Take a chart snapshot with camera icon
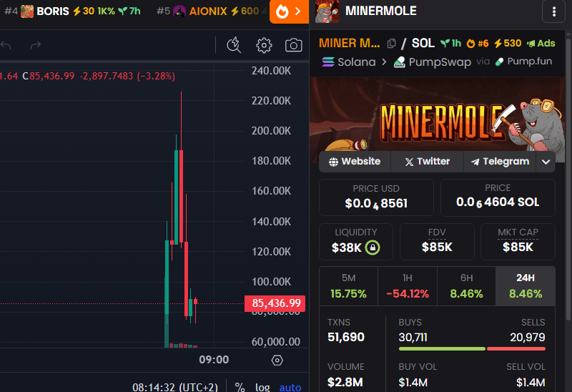The height and width of the screenshot is (392, 572). [293, 45]
